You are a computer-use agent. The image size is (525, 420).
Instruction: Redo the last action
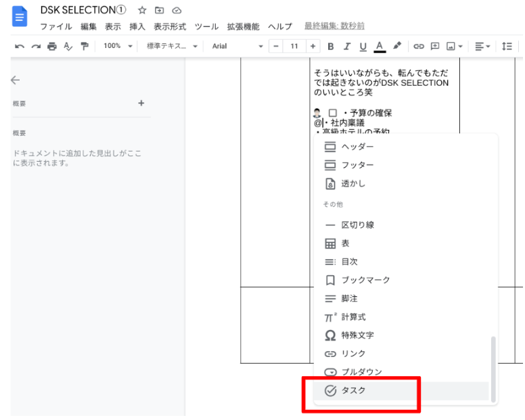click(x=36, y=46)
